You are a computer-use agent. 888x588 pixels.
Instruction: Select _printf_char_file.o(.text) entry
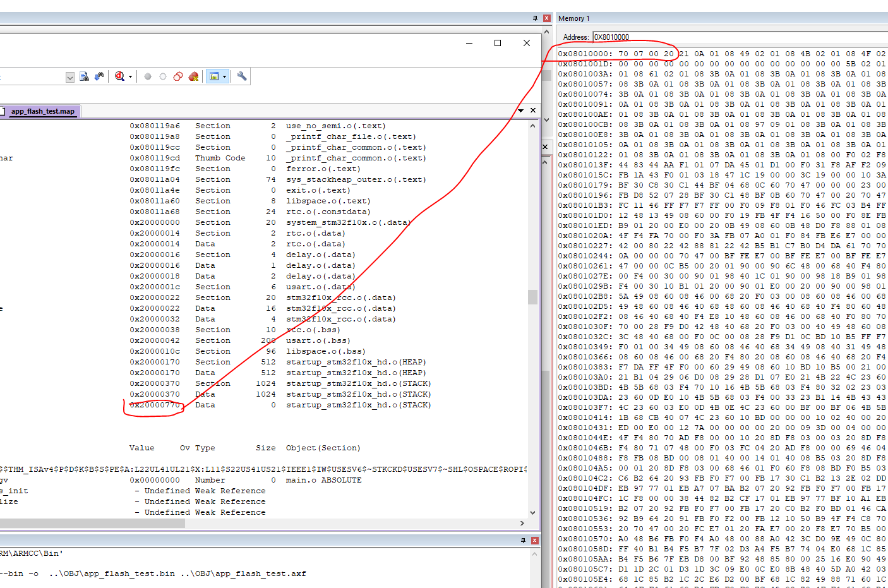coord(351,136)
